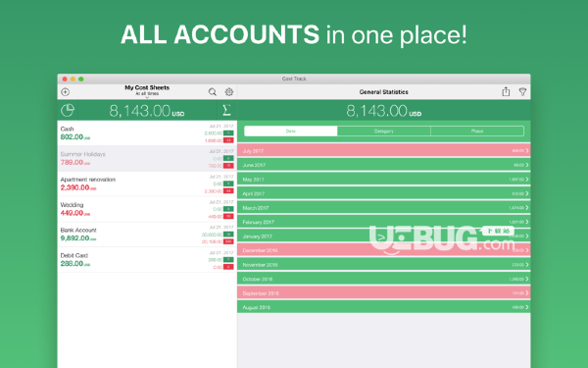Expand July 2017 chevron

[x=527, y=150]
